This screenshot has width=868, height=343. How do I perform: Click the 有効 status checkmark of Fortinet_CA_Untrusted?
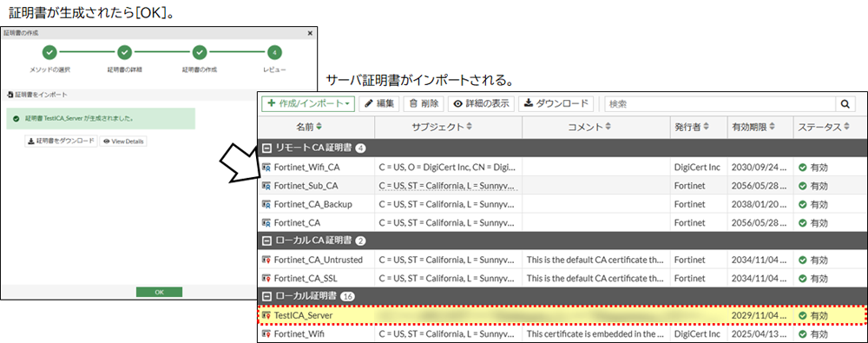tap(803, 260)
